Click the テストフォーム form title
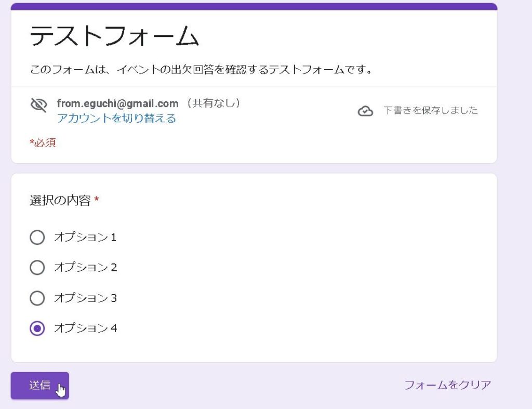Screen dimensions: 532x409 tap(114, 37)
